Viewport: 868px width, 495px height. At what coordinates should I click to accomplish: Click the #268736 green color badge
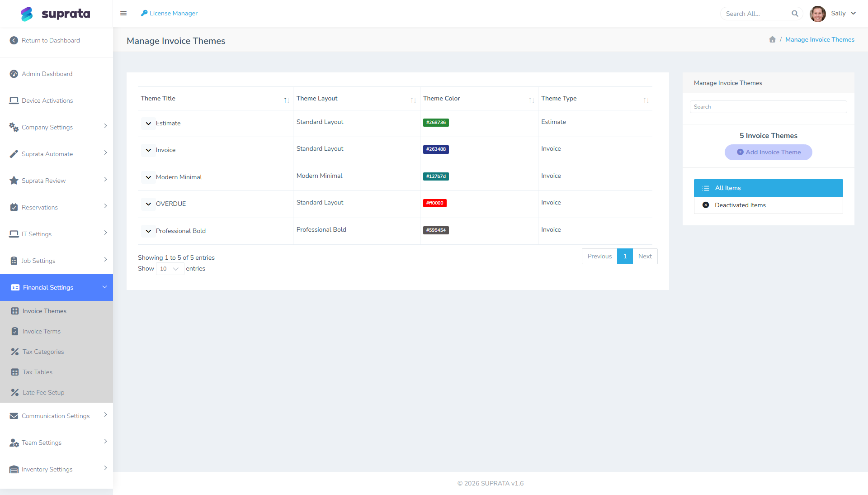coord(436,122)
